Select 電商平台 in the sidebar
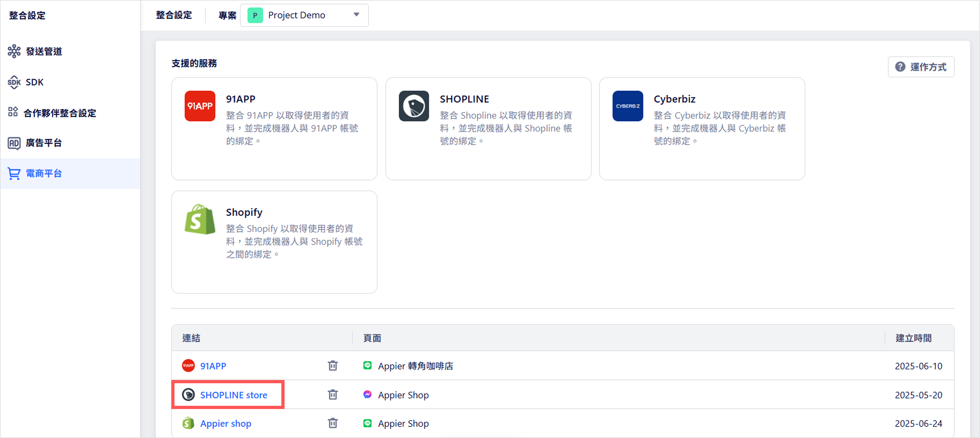The image size is (980, 438). tap(70, 173)
